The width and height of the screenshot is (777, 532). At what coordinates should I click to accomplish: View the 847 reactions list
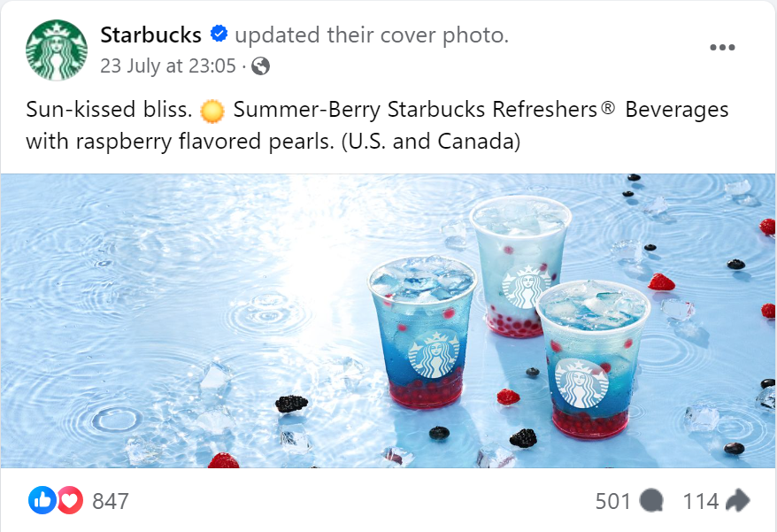(x=111, y=501)
